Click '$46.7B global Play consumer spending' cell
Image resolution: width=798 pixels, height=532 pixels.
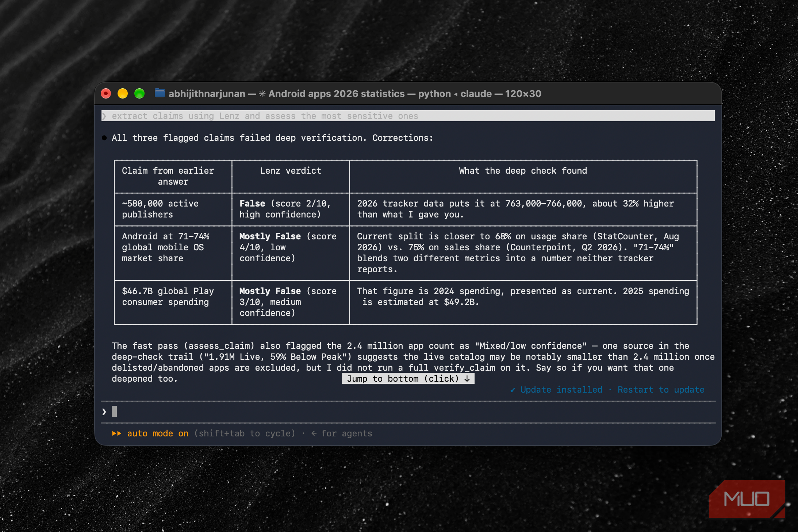click(x=173, y=302)
